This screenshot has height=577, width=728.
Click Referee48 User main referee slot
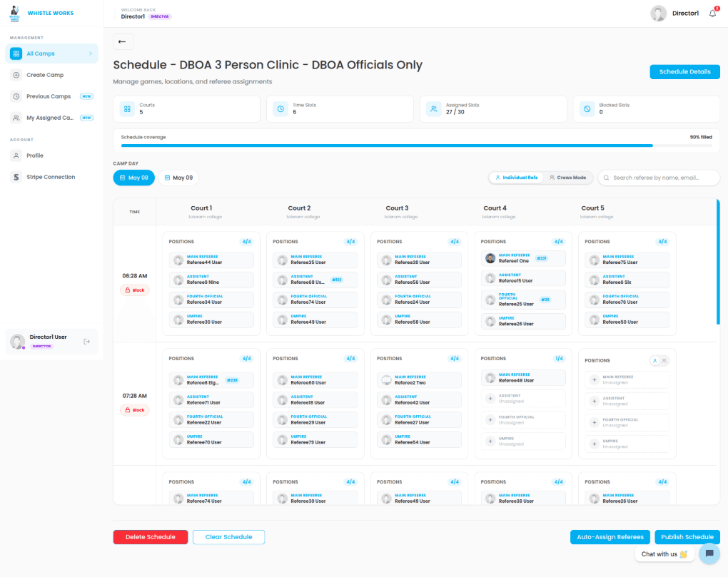point(523,378)
